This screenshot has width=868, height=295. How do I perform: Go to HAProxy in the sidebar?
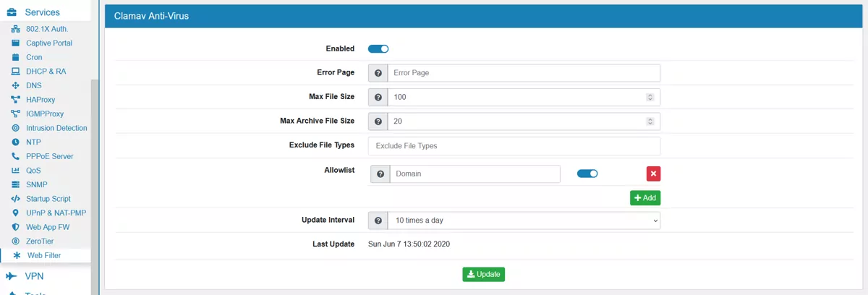tap(41, 100)
